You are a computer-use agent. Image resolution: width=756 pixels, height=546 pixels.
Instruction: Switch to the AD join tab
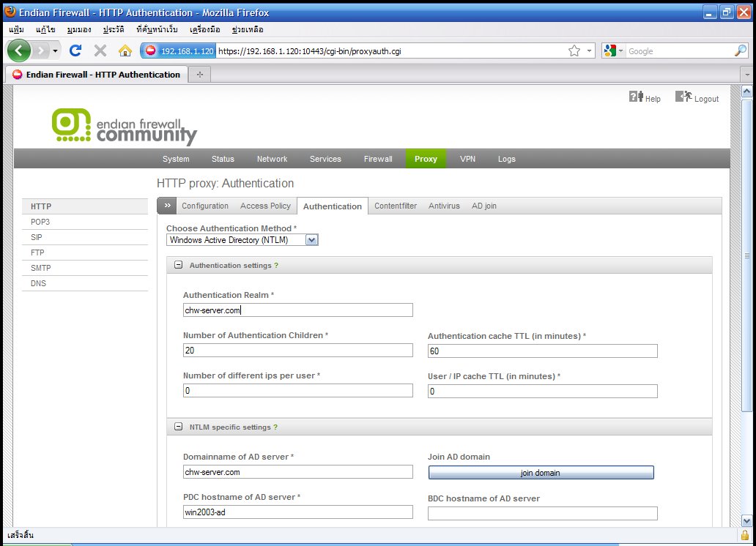pyautogui.click(x=484, y=206)
